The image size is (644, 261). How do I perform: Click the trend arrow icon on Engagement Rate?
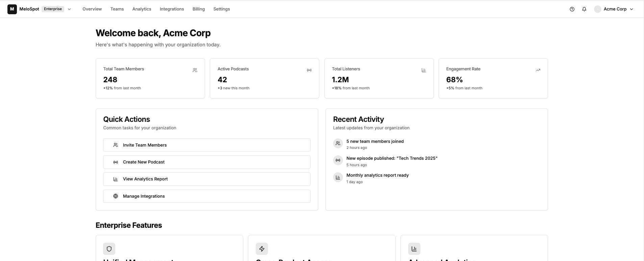pos(538,70)
